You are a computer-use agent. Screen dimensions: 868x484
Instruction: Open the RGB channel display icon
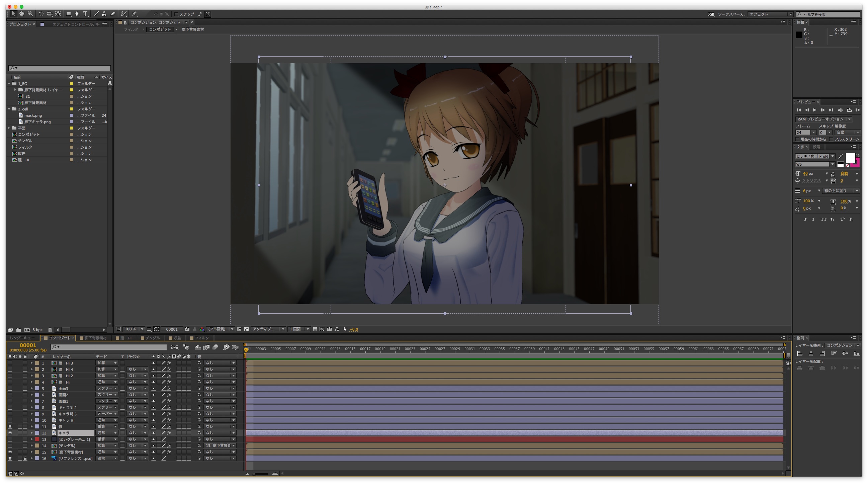tap(202, 329)
